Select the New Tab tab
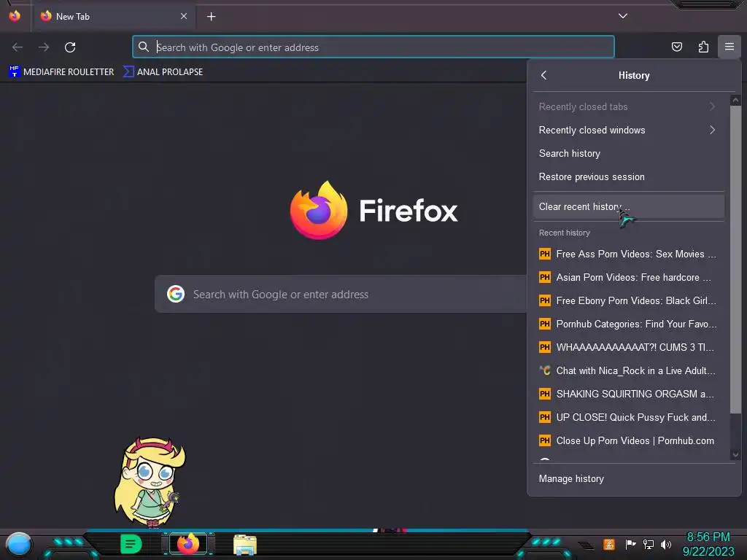 click(x=113, y=17)
